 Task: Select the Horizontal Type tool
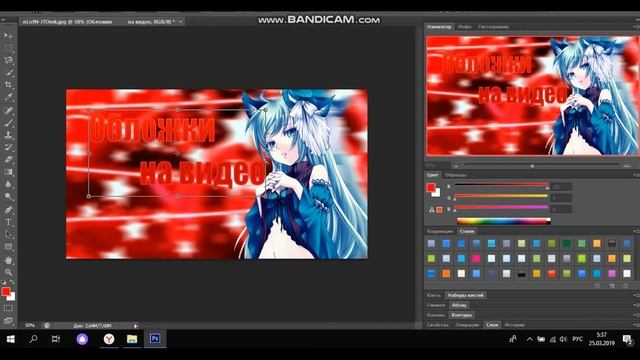click(8, 222)
